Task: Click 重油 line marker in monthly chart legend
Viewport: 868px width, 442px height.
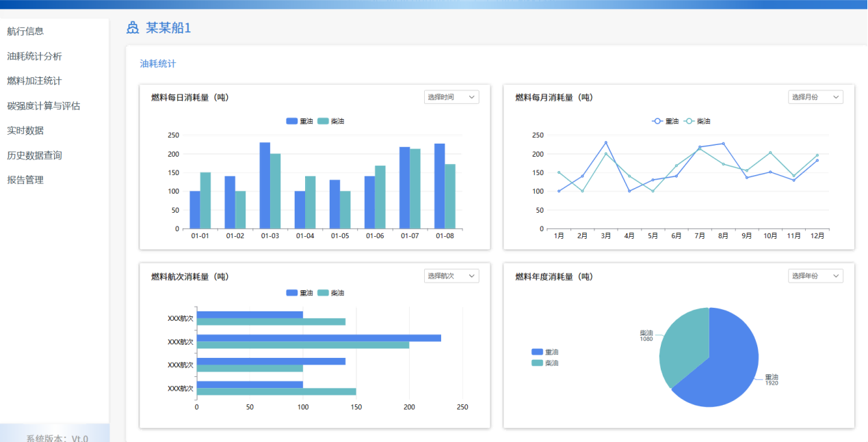Action: pyautogui.click(x=657, y=121)
